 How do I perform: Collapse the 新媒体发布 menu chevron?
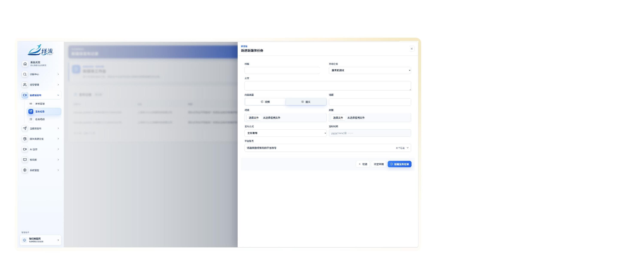click(x=58, y=95)
